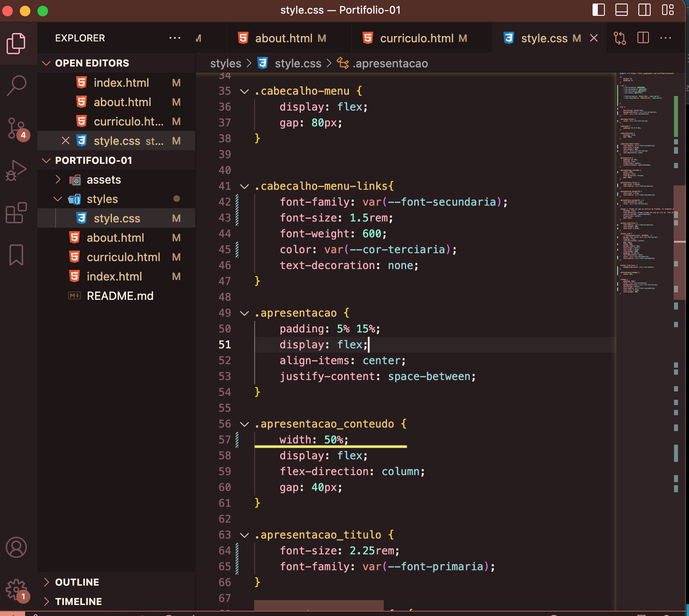Fold the .apresentacao_conteudo rule at line 56
This screenshot has width=689, height=616.
[x=244, y=424]
